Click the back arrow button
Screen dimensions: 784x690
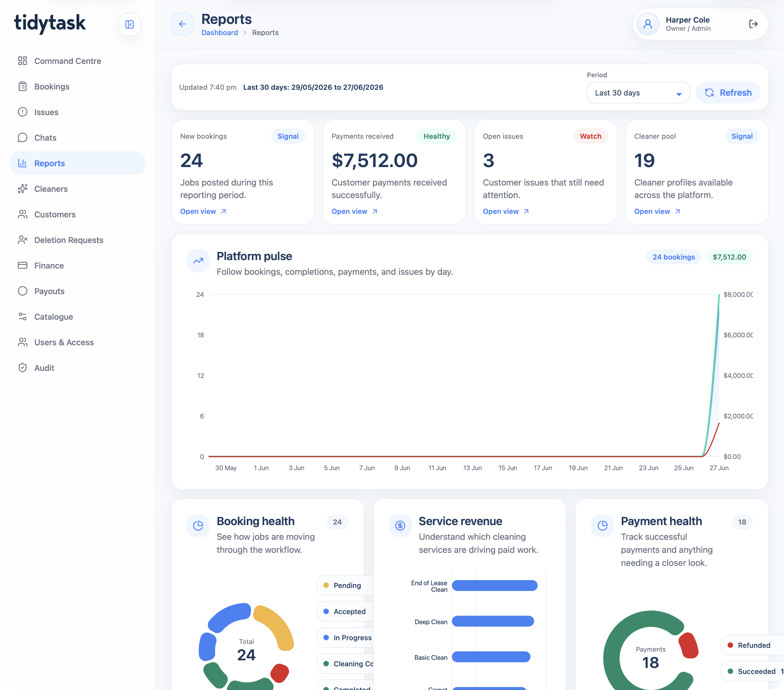182,24
